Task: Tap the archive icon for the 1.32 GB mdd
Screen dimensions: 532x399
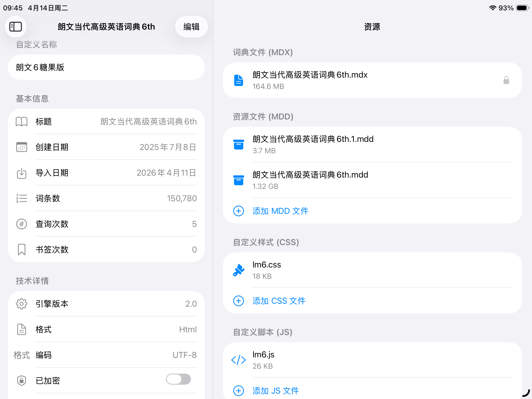Action: click(x=238, y=180)
